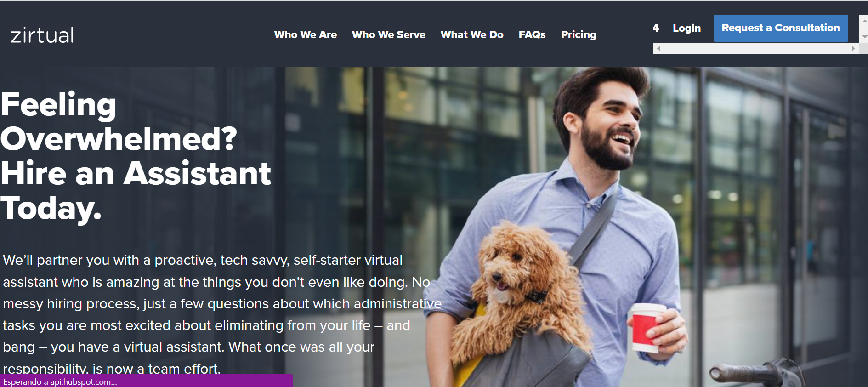The width and height of the screenshot is (868, 387).
Task: Click the Esperando a api.hubspot.com status bar
Action: pos(146,381)
